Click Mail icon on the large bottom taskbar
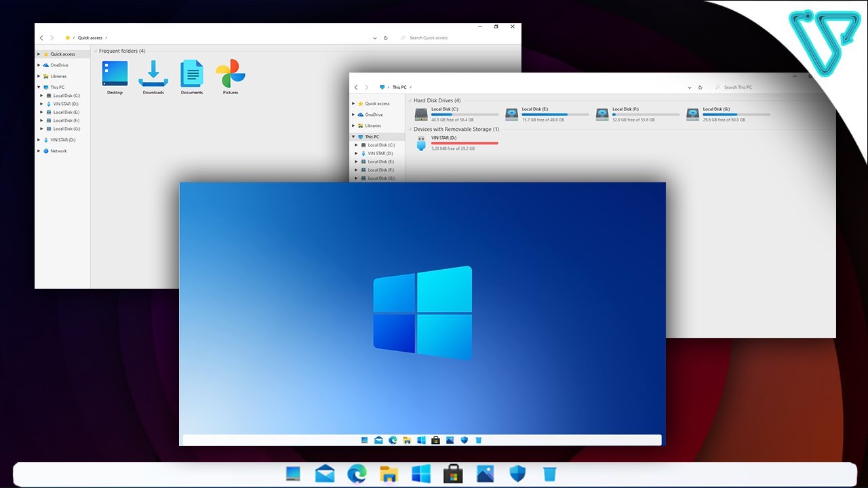 coord(325,474)
